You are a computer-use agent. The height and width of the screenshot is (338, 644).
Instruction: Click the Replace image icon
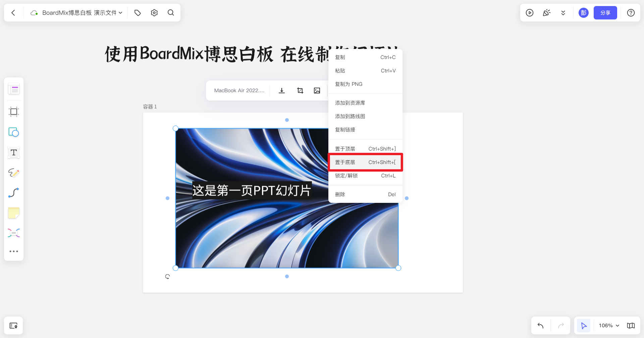(317, 90)
